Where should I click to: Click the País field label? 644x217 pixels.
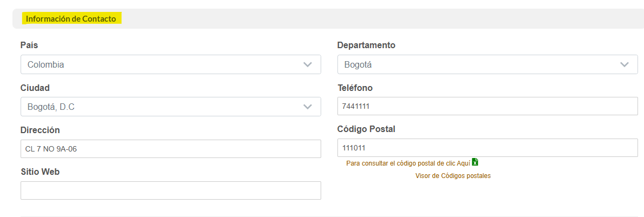click(29, 45)
